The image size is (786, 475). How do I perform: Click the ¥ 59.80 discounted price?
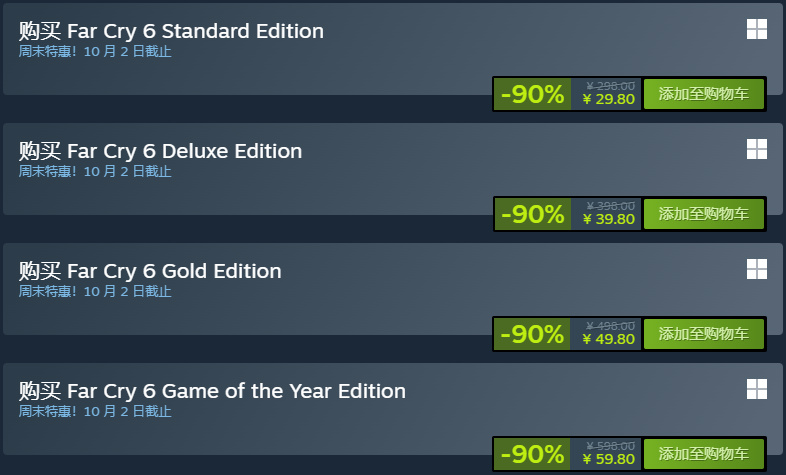pos(609,459)
